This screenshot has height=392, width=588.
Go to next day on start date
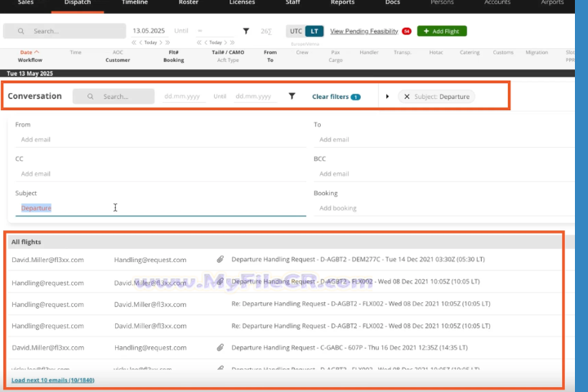coord(161,42)
